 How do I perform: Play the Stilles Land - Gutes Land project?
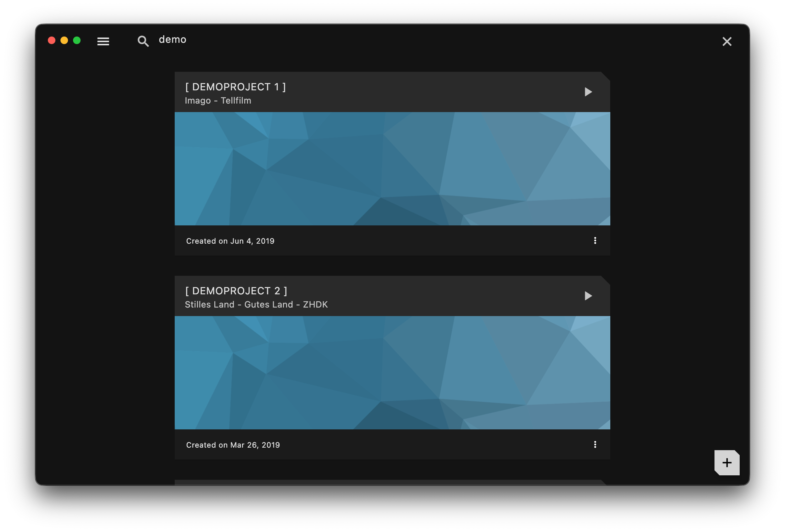coord(588,296)
